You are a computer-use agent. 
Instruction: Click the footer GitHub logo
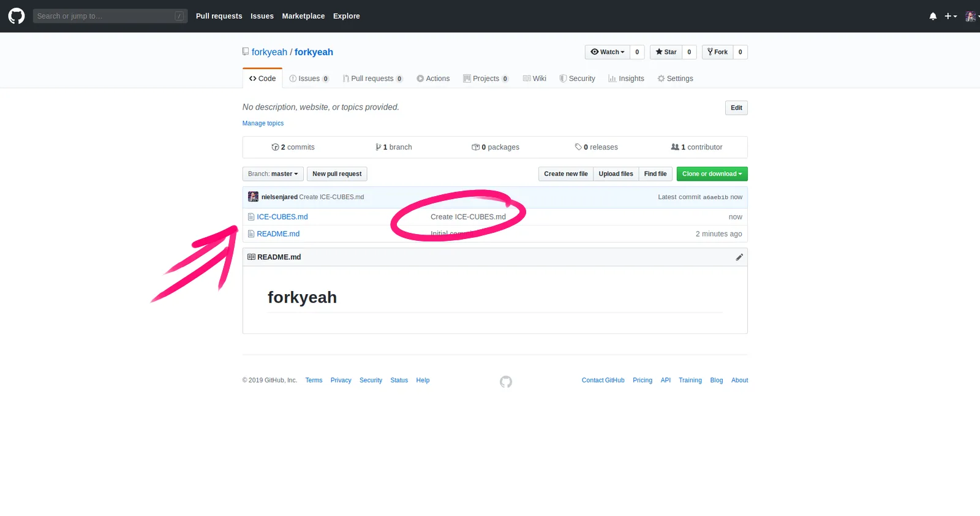pos(506,382)
